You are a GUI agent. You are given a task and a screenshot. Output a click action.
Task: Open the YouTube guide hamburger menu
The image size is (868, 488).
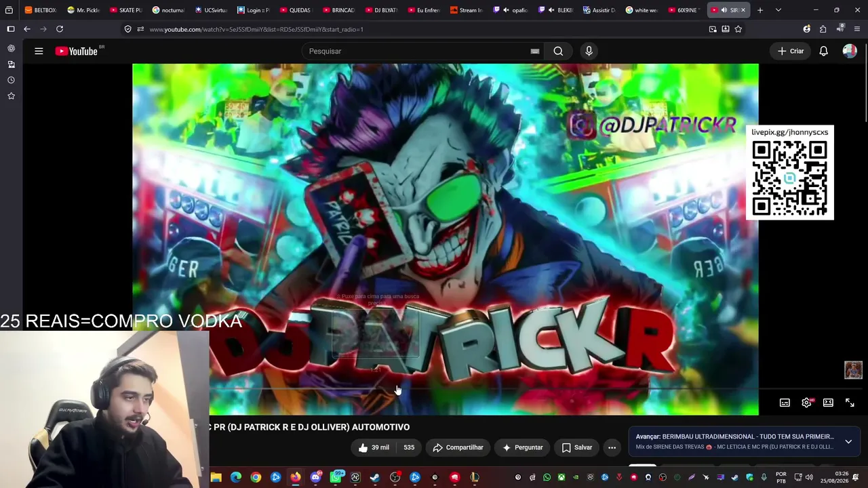tap(39, 52)
